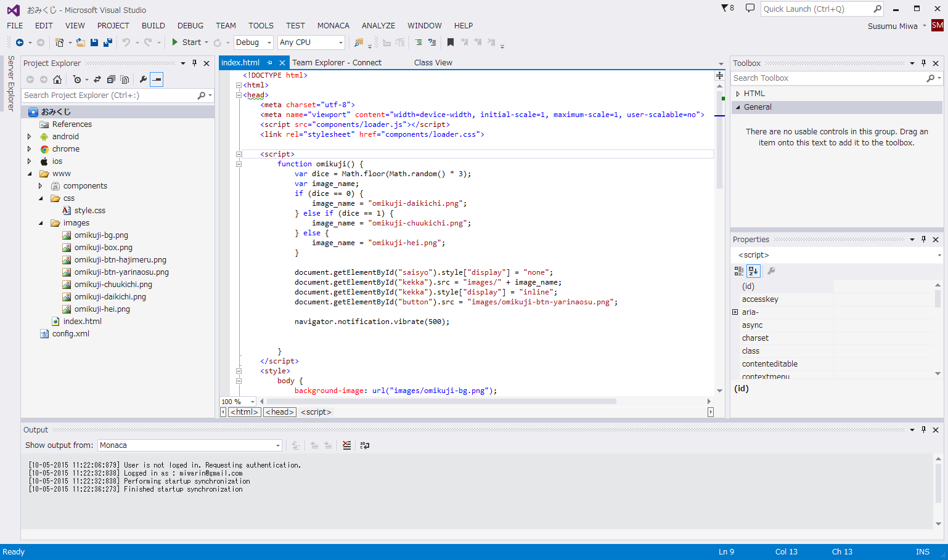Click the feedback speech bubble icon
948x560 pixels.
click(750, 9)
